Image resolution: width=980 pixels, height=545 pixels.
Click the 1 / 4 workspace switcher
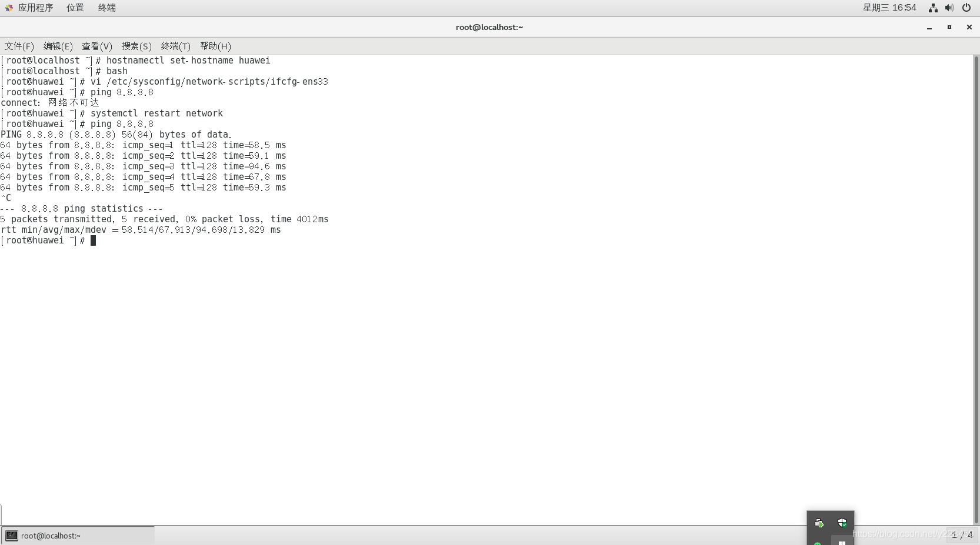pos(962,535)
